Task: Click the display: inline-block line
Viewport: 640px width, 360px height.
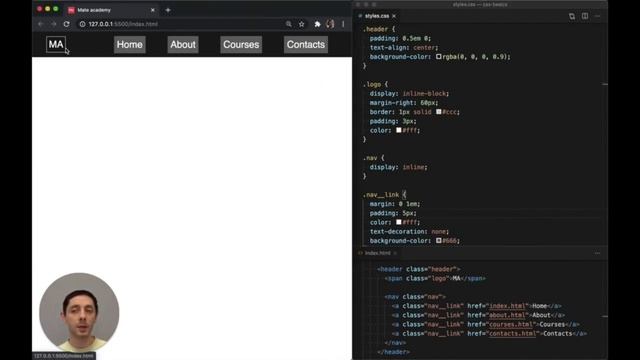Action: coord(409,93)
